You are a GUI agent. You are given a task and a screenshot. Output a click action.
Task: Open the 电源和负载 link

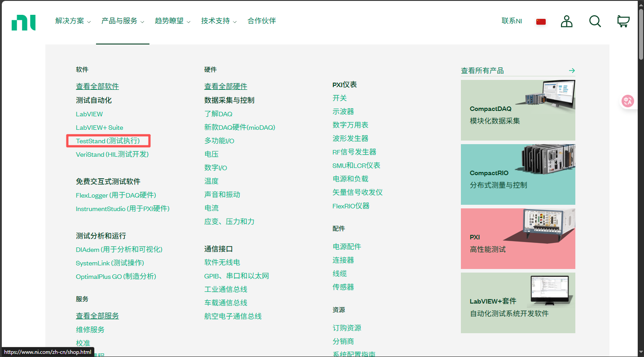350,179
